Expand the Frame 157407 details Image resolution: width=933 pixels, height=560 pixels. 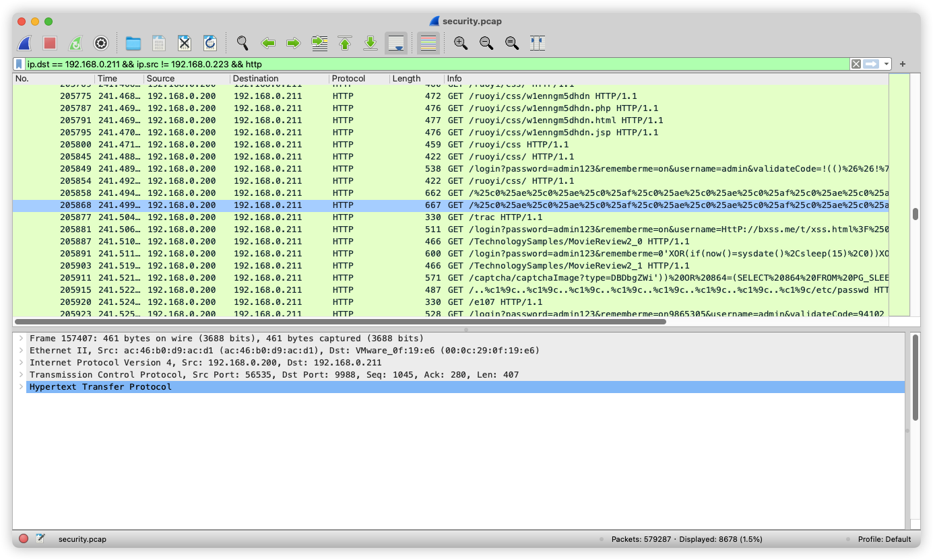pos(21,339)
